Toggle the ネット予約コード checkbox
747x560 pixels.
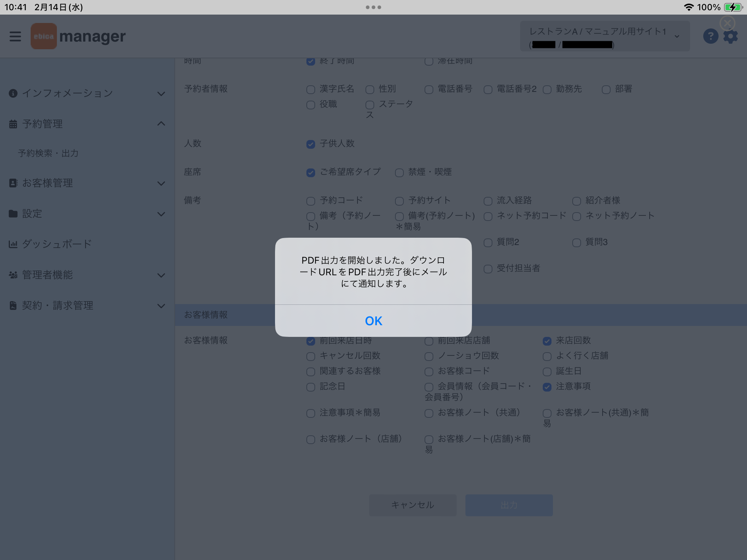pos(488,217)
